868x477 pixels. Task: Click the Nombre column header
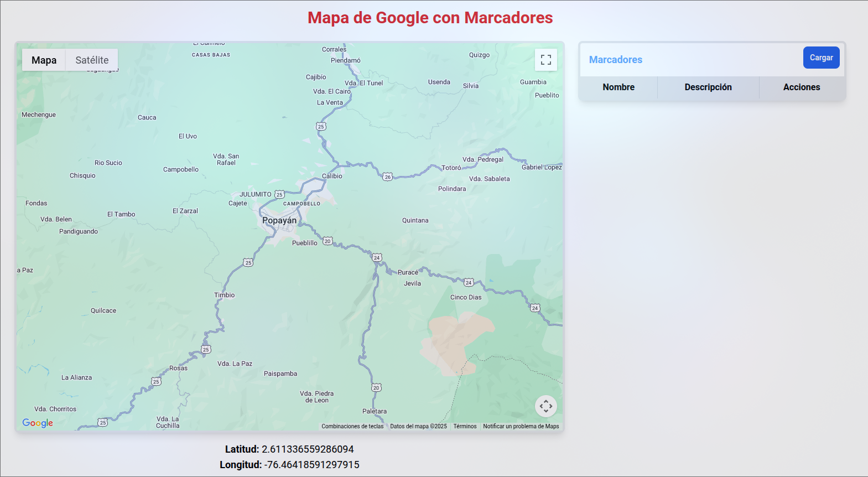tap(618, 87)
